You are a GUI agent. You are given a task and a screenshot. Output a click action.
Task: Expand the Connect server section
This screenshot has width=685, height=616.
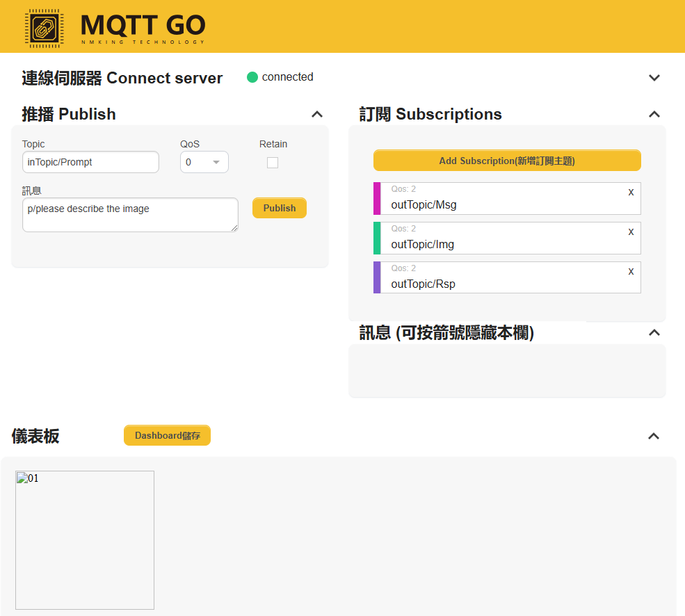click(654, 78)
